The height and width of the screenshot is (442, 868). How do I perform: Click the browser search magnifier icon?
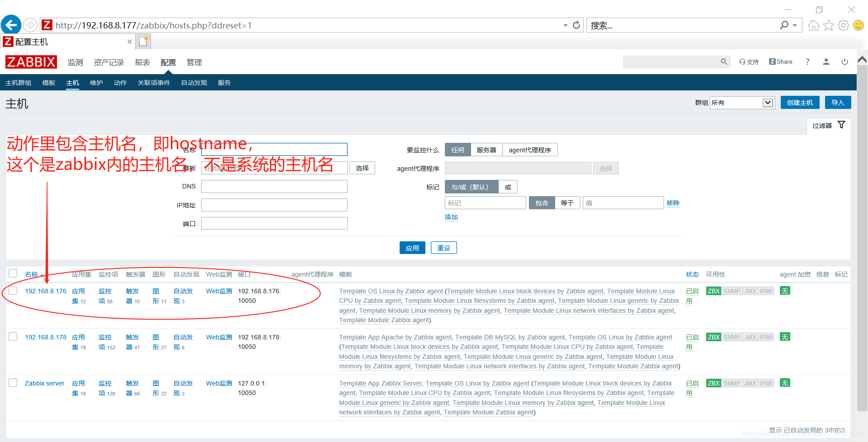pyautogui.click(x=784, y=25)
